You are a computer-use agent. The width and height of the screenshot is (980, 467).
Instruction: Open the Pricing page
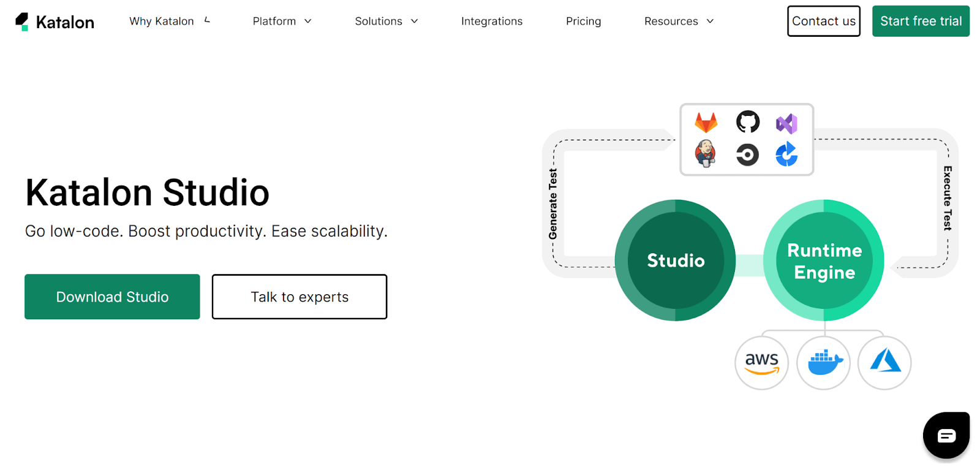(584, 21)
